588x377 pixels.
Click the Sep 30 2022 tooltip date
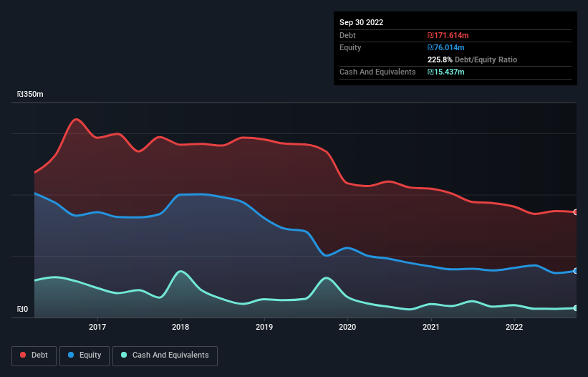(361, 22)
